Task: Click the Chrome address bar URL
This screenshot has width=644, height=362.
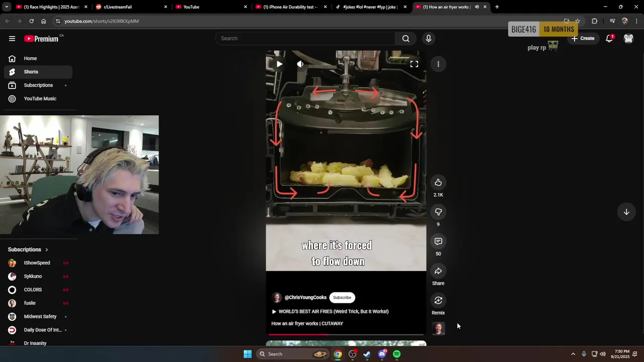Action: 102,21
